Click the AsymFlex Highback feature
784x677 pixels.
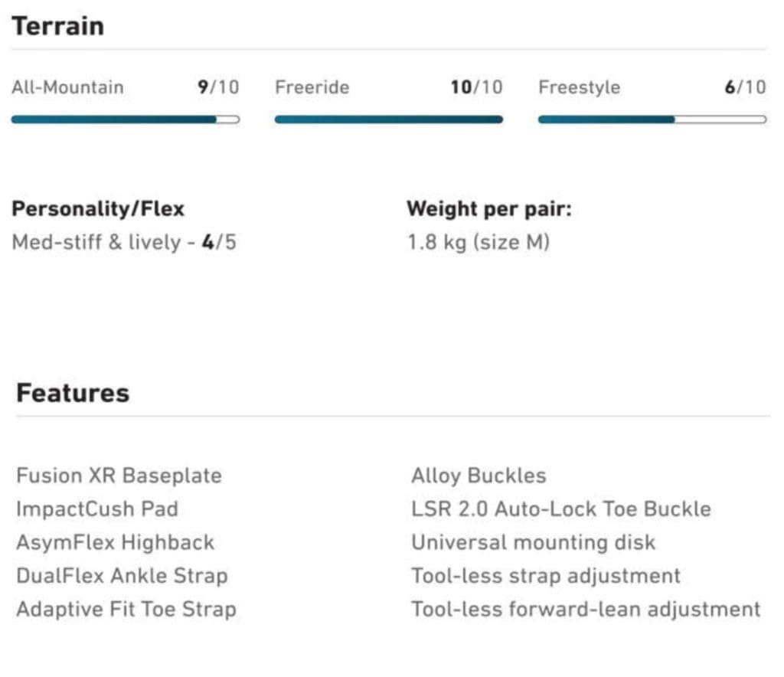pos(115,543)
